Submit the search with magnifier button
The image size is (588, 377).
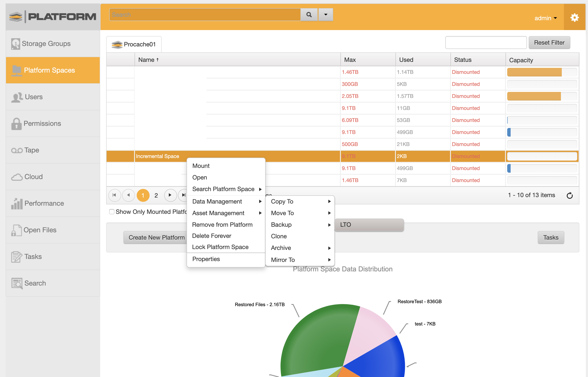point(309,14)
